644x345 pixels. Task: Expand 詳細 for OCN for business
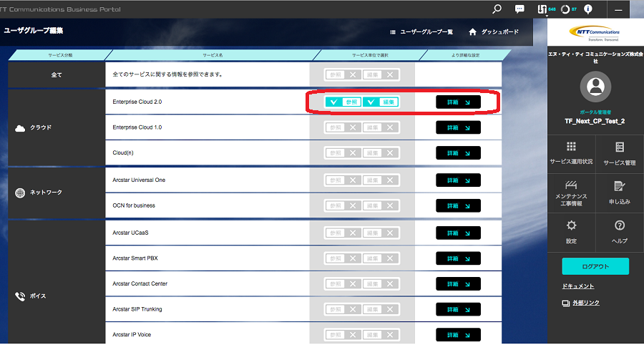(458, 205)
